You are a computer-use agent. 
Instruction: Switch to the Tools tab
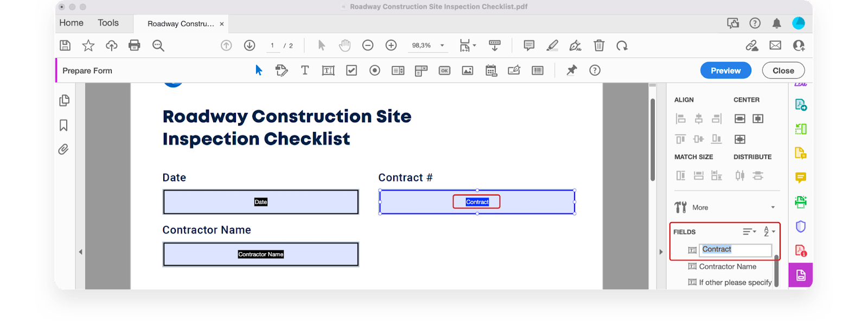(108, 23)
